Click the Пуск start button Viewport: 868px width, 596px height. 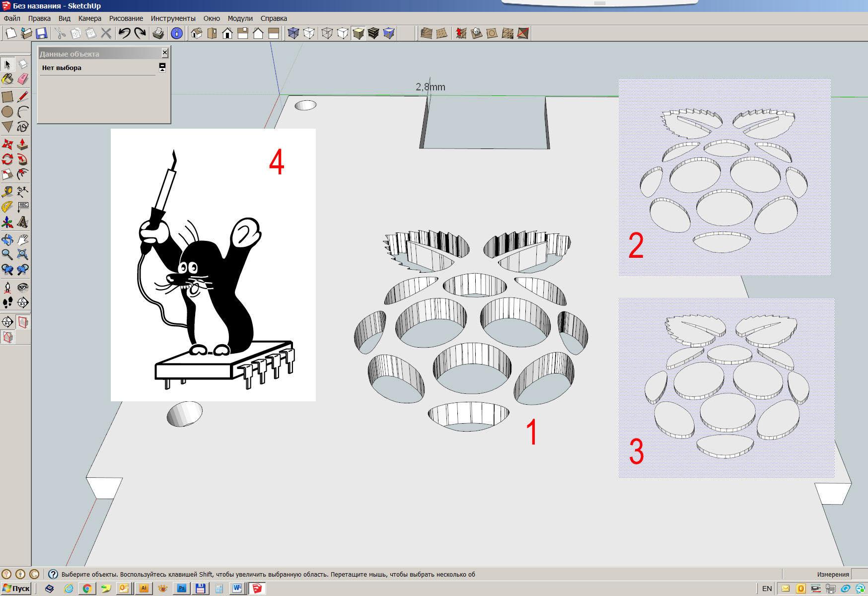click(x=16, y=589)
